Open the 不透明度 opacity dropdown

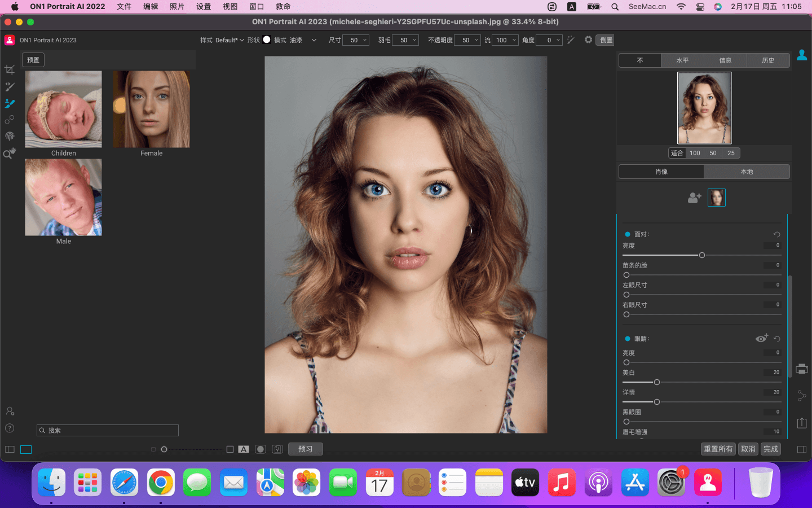click(476, 40)
